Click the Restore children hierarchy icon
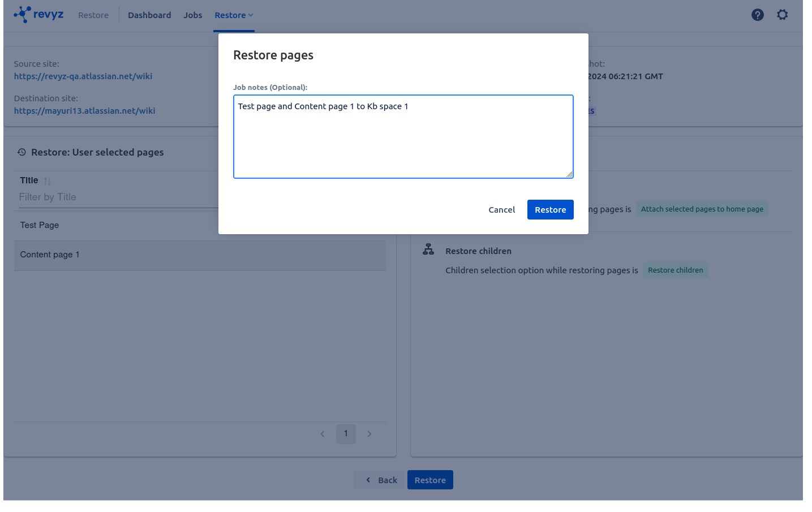The image size is (812, 512). [x=428, y=249]
